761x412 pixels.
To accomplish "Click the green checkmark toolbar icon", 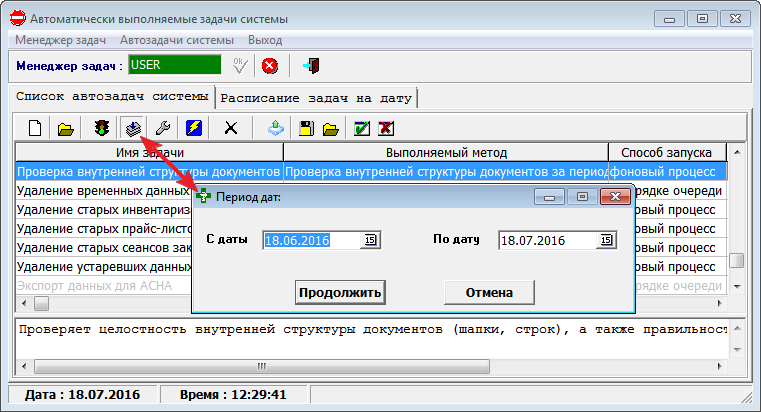I will click(362, 129).
